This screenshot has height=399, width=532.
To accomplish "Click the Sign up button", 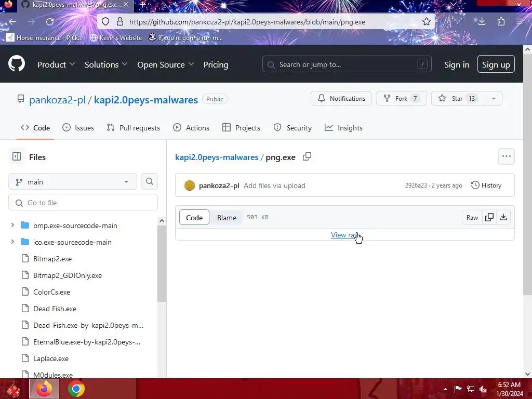I will coord(496,64).
